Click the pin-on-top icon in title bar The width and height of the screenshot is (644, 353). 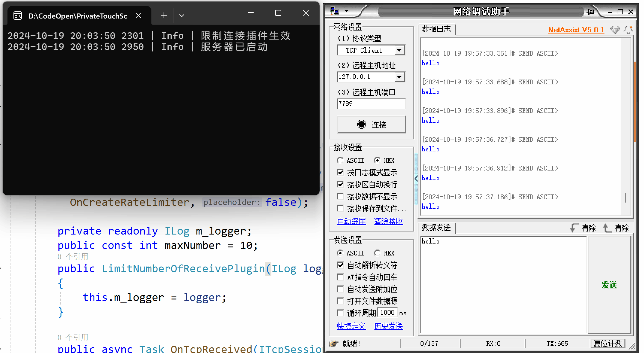coord(591,12)
